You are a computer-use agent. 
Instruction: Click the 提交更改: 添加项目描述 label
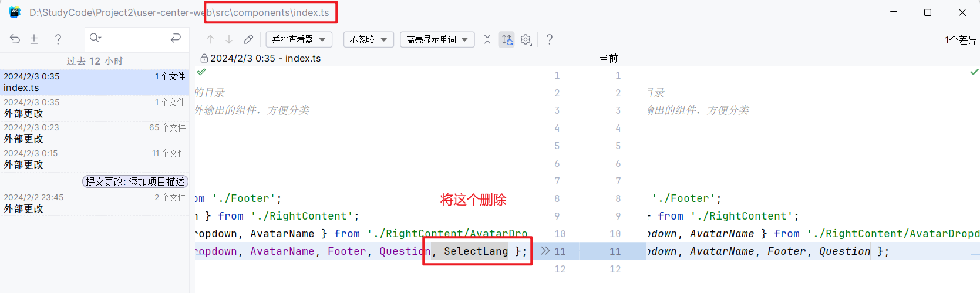point(135,181)
